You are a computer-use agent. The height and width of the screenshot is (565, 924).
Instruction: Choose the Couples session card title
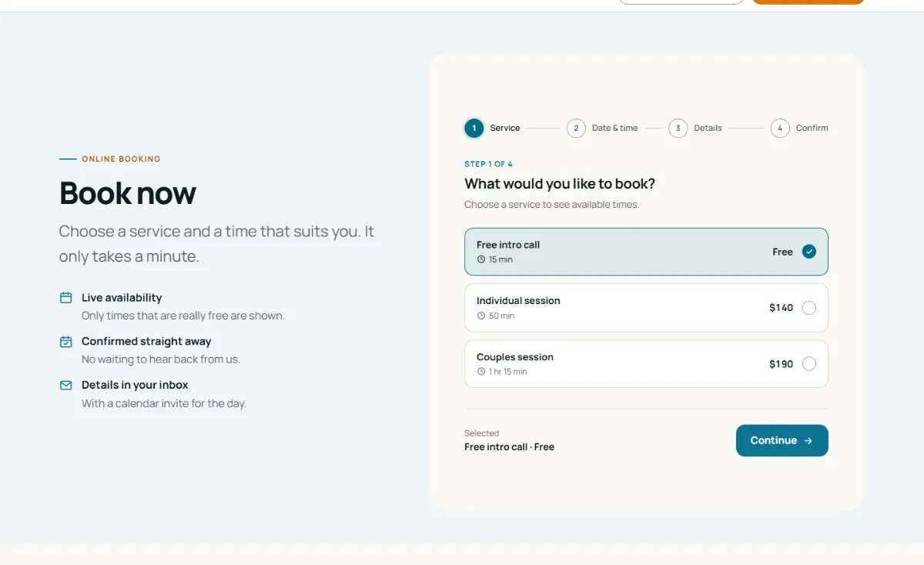[x=515, y=357]
